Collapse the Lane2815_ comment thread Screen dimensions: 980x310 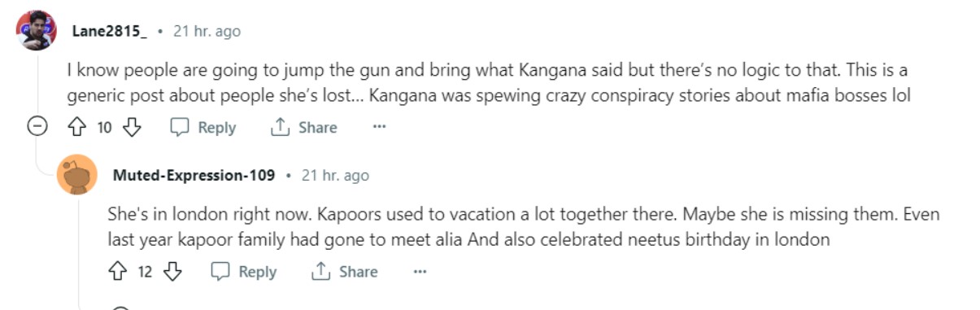click(36, 127)
